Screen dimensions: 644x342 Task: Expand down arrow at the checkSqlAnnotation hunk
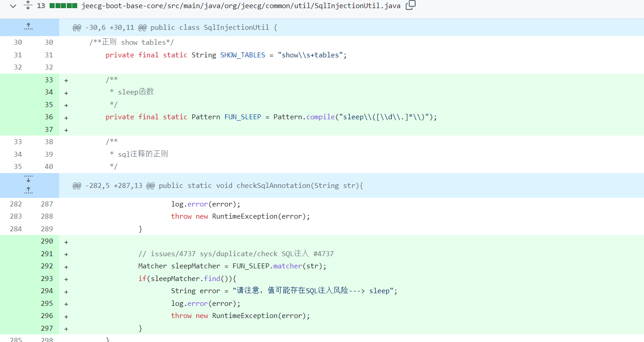(28, 179)
